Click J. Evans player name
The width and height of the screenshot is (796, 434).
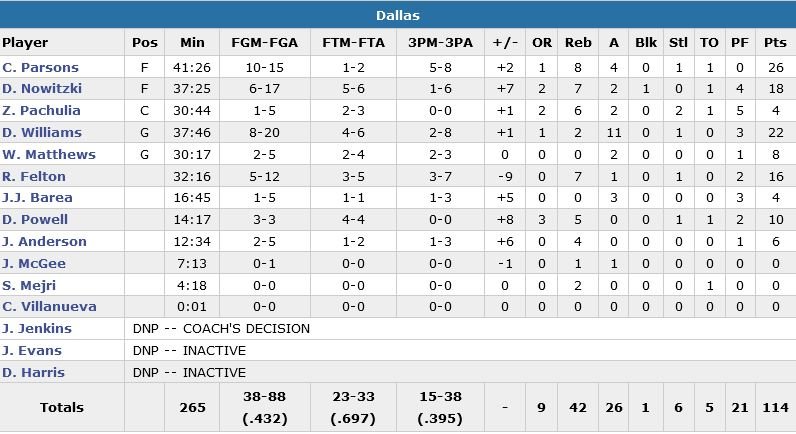(x=31, y=350)
